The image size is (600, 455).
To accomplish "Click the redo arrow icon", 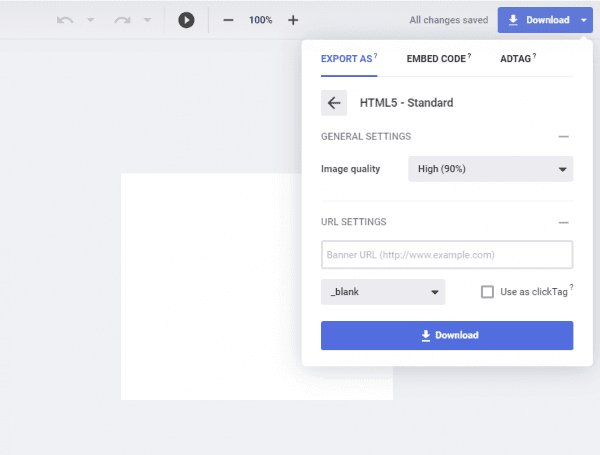I will [x=123, y=20].
